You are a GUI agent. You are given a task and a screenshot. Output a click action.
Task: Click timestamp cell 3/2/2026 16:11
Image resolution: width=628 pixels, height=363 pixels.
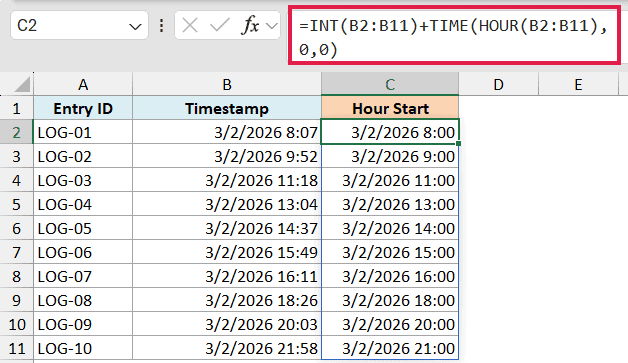click(x=227, y=276)
